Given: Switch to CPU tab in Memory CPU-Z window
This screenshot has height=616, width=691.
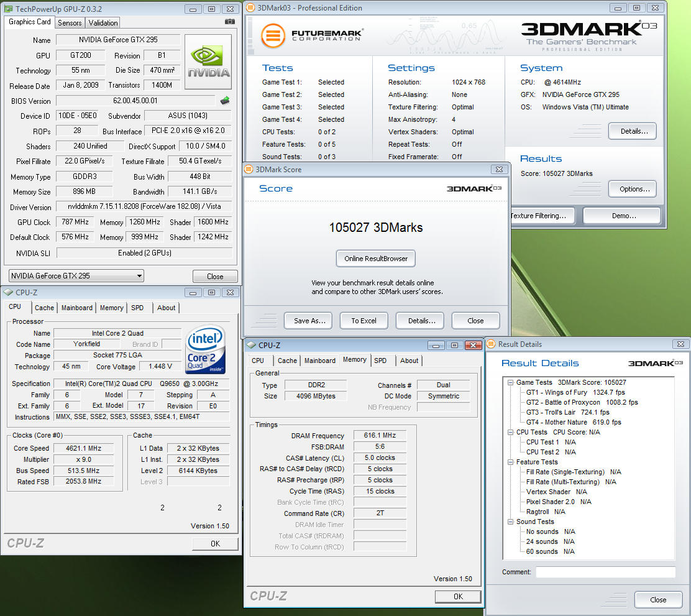Looking at the screenshot, I should 258,361.
